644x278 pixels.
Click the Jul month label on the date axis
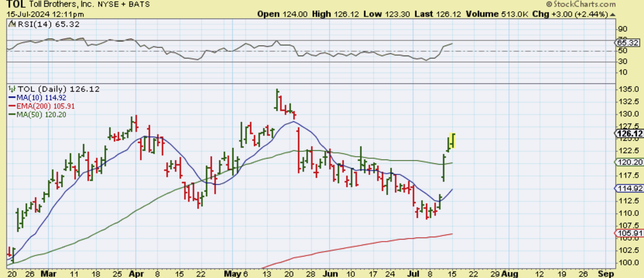click(413, 274)
